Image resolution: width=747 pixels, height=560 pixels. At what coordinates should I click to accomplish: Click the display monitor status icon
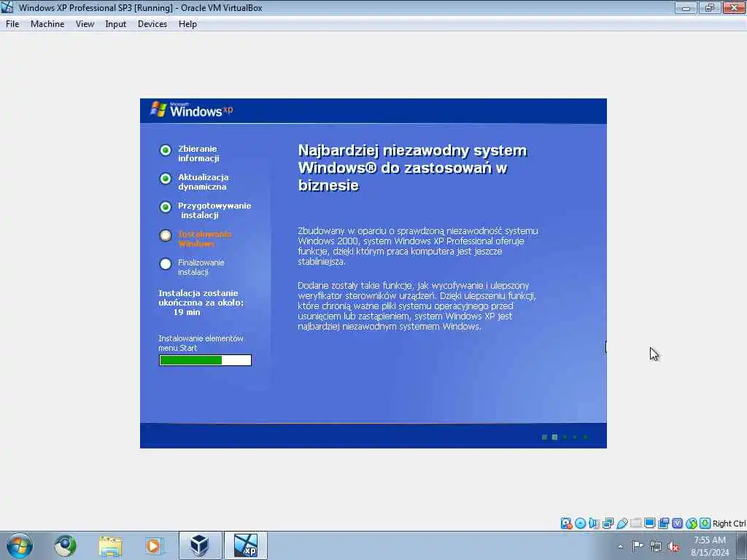point(649,524)
